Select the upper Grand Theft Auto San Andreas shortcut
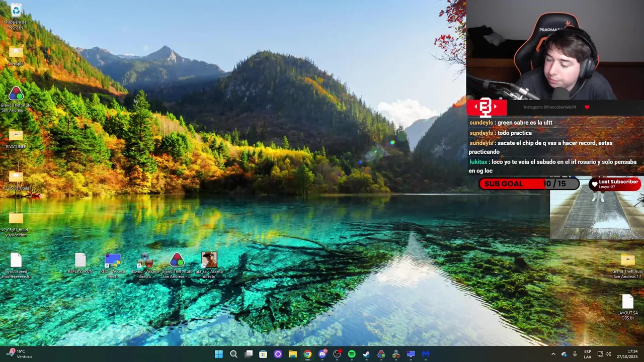Image resolution: width=644 pixels, height=362 pixels. click(x=16, y=99)
